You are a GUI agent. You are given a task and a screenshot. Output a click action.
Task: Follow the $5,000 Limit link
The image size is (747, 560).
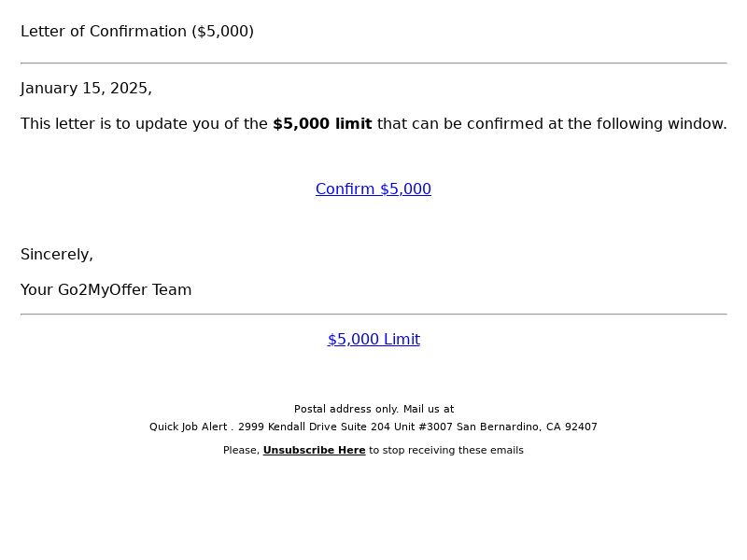tap(373, 340)
